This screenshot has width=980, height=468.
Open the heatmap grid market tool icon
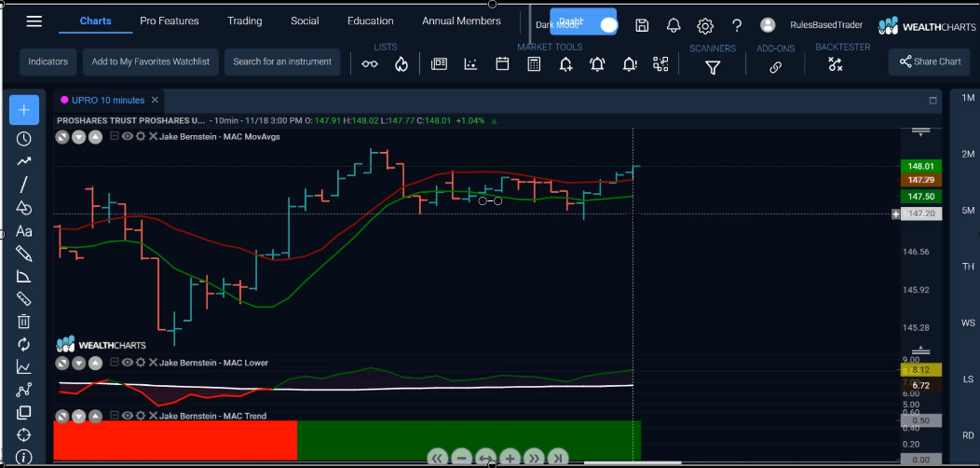click(x=660, y=63)
